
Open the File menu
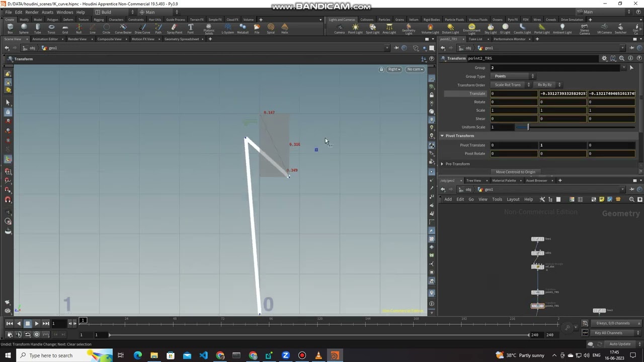9,12
